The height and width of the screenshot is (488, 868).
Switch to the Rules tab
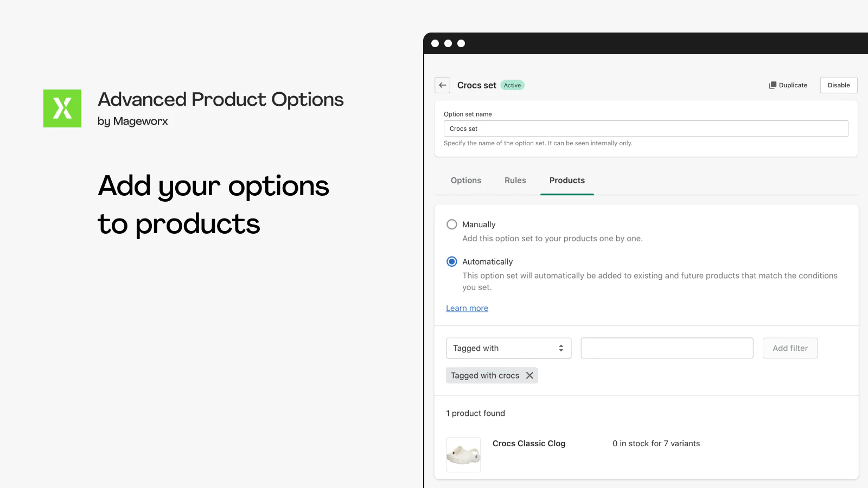[x=515, y=181]
